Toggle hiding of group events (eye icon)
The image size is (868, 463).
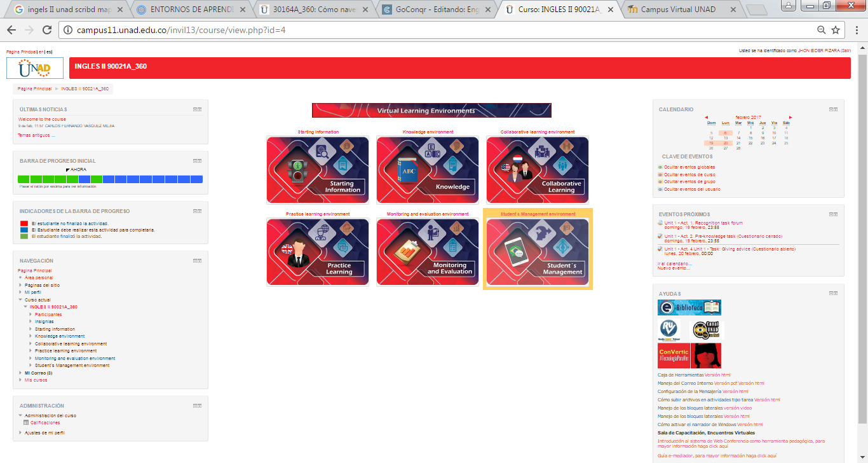(660, 182)
